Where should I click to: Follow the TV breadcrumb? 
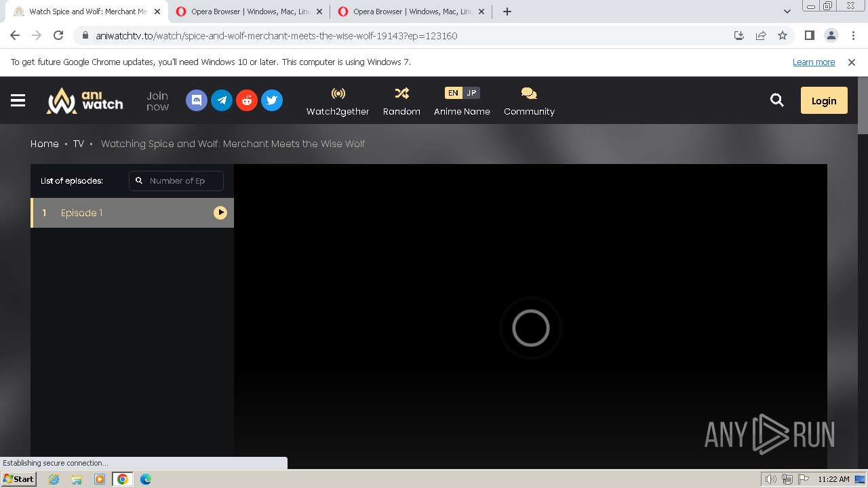pos(79,144)
